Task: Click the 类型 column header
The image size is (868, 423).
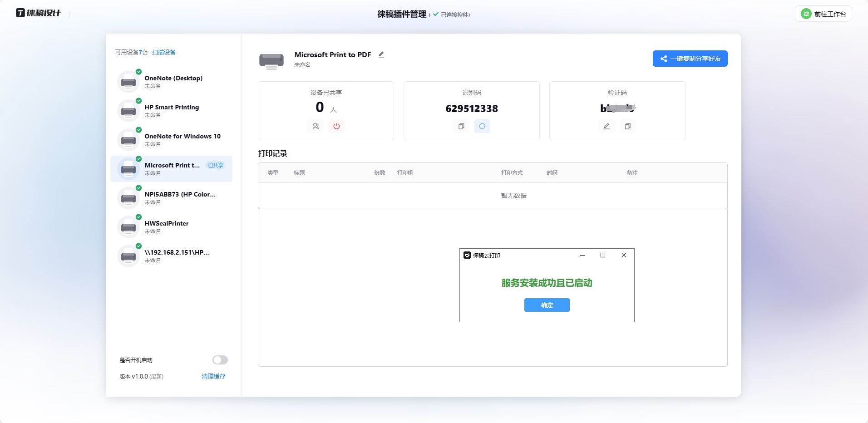Action: click(x=273, y=173)
